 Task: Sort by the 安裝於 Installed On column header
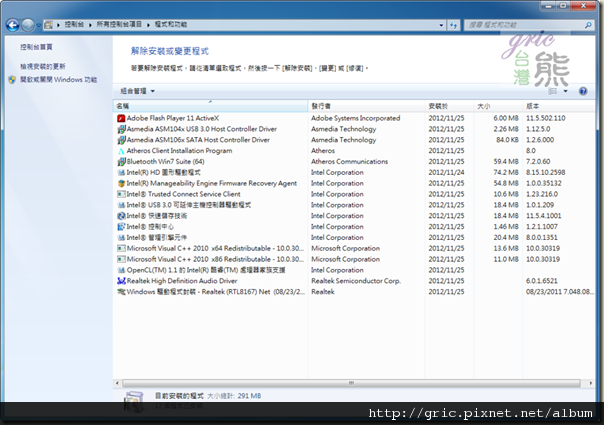point(449,106)
